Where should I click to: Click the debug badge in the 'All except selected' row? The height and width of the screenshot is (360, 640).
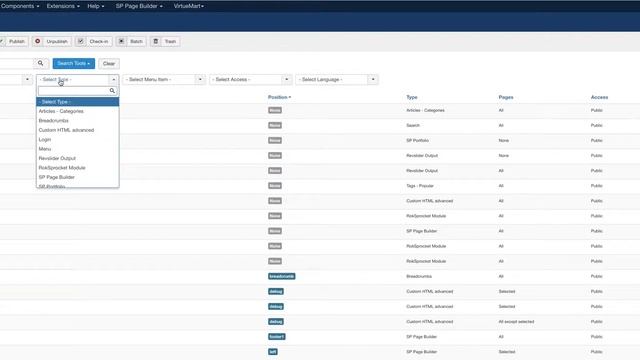click(x=276, y=322)
